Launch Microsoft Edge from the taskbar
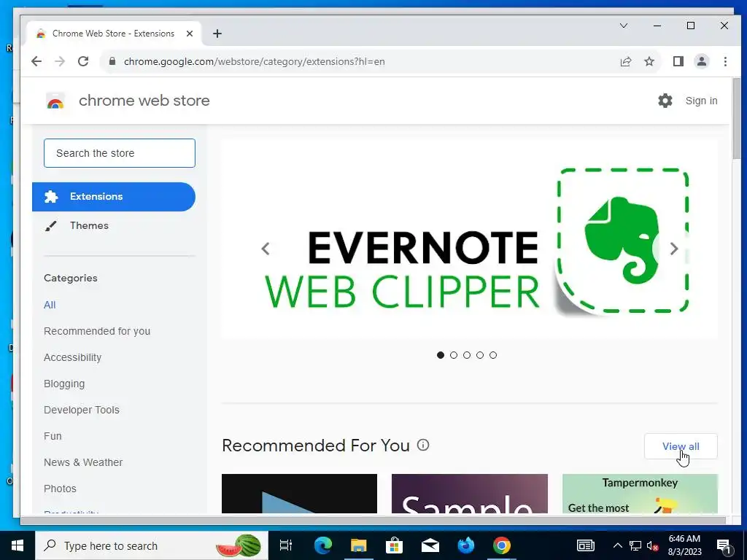This screenshot has height=560, width=747. click(322, 545)
